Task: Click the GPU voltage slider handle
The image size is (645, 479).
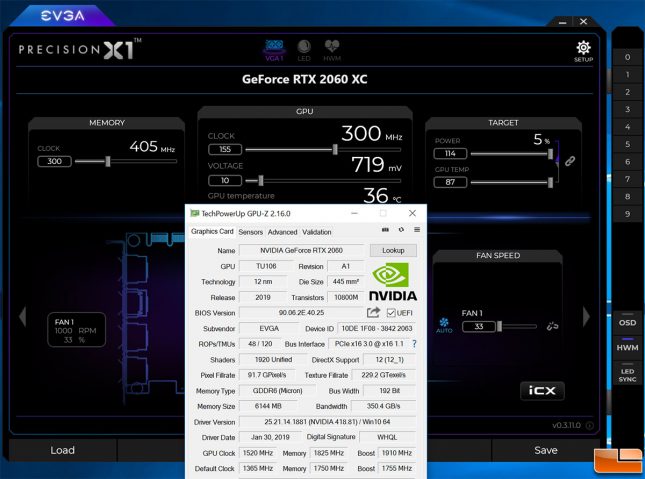Action: (x=261, y=180)
